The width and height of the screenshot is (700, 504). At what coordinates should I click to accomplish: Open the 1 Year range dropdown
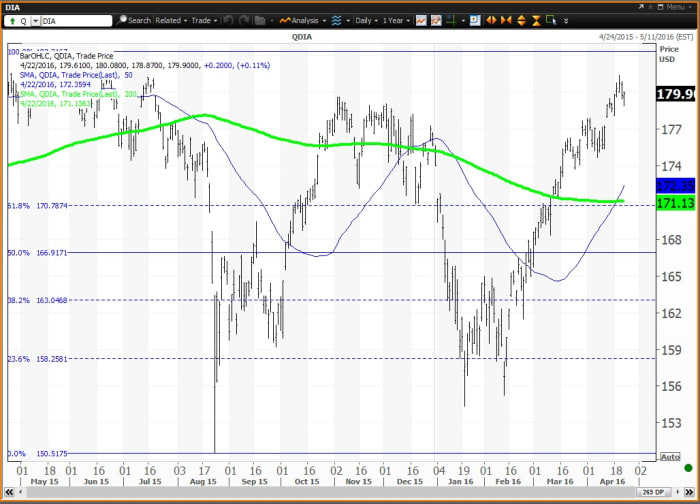pyautogui.click(x=396, y=21)
